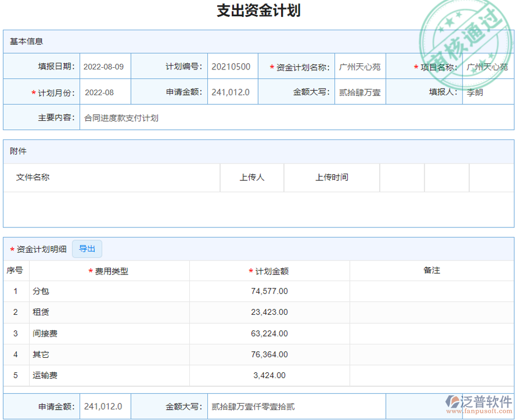Click the 资金计划名称 field showing 广州天心苑
This screenshot has height=420, width=518.
click(x=360, y=66)
